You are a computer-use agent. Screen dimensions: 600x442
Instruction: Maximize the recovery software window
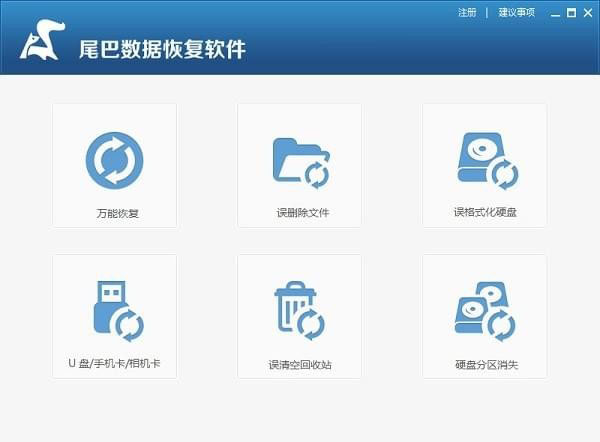pyautogui.click(x=571, y=13)
